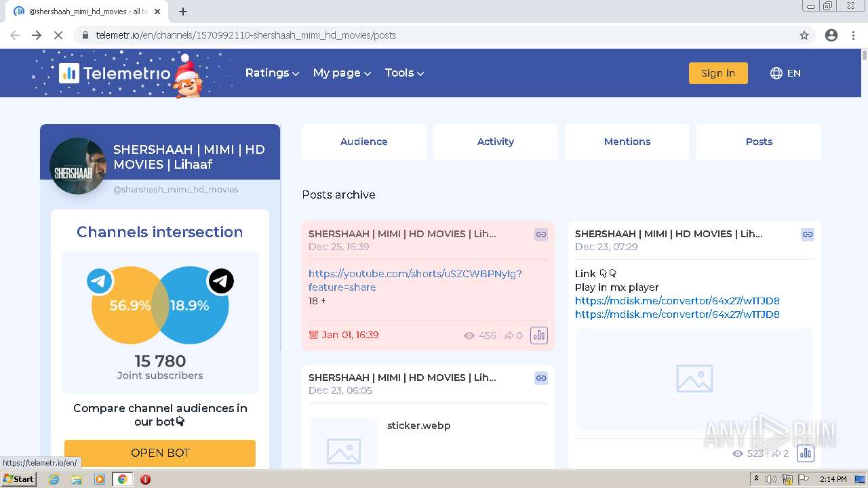Click the address bar URL
The height and width of the screenshot is (488, 868).
[246, 35]
